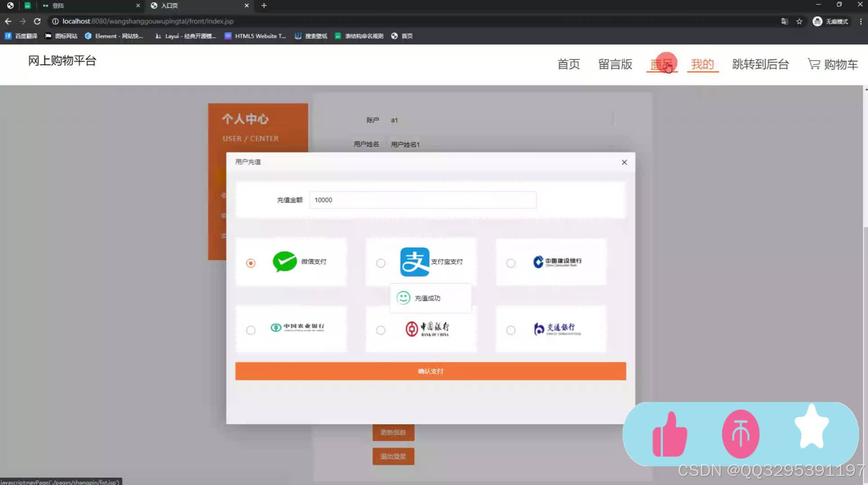Viewport: 868px width, 485px height.
Task: Close the 入口页 browser tab
Action: pos(247,5)
